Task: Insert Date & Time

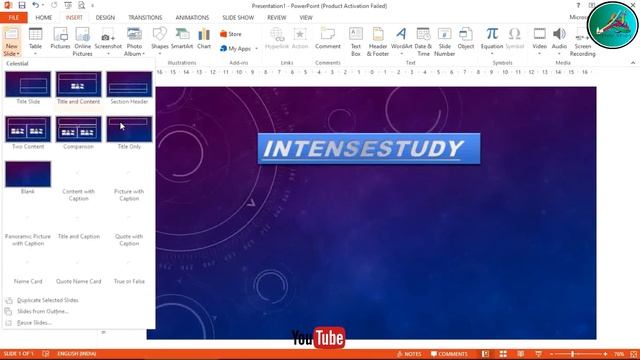Action: pos(423,41)
